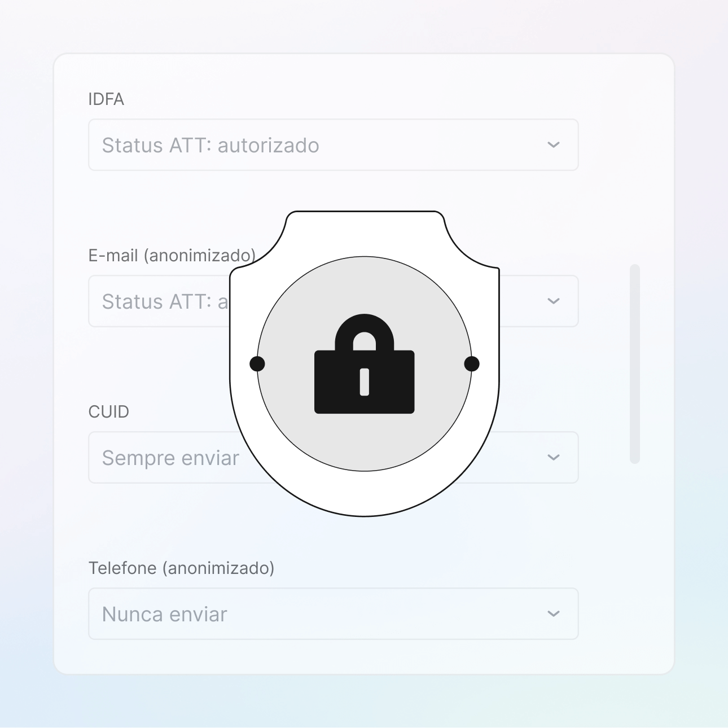Click the chevron arrow in IDFA field
The width and height of the screenshot is (728, 728).
click(554, 144)
